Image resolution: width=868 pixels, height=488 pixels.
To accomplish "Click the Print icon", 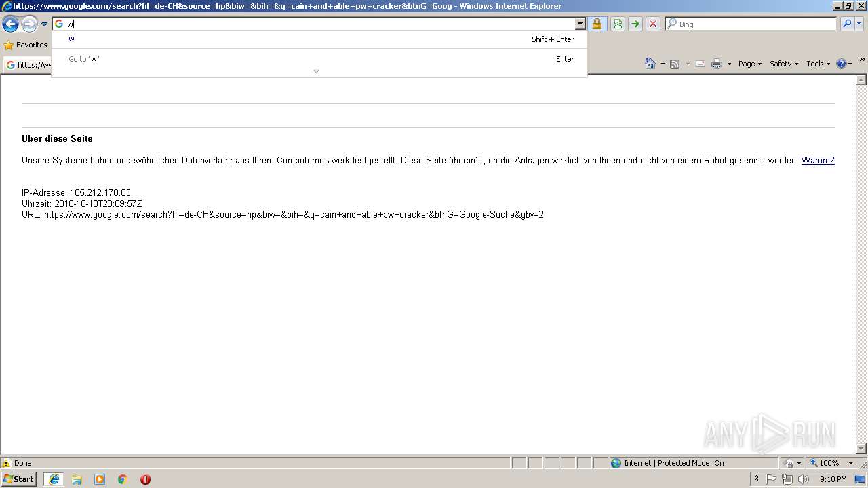I will 717,64.
